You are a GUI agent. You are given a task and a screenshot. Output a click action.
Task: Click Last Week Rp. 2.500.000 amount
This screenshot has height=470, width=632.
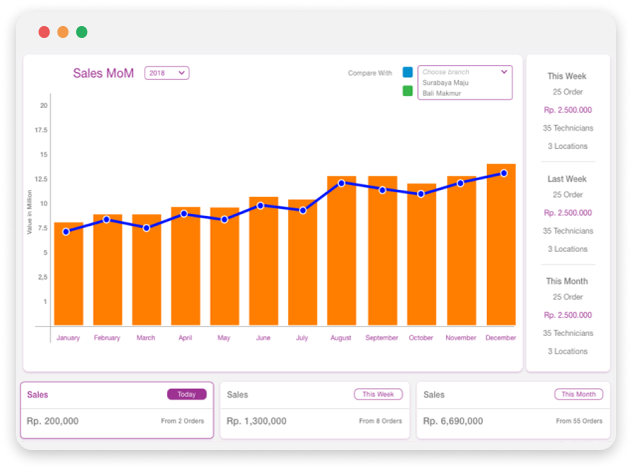(567, 213)
